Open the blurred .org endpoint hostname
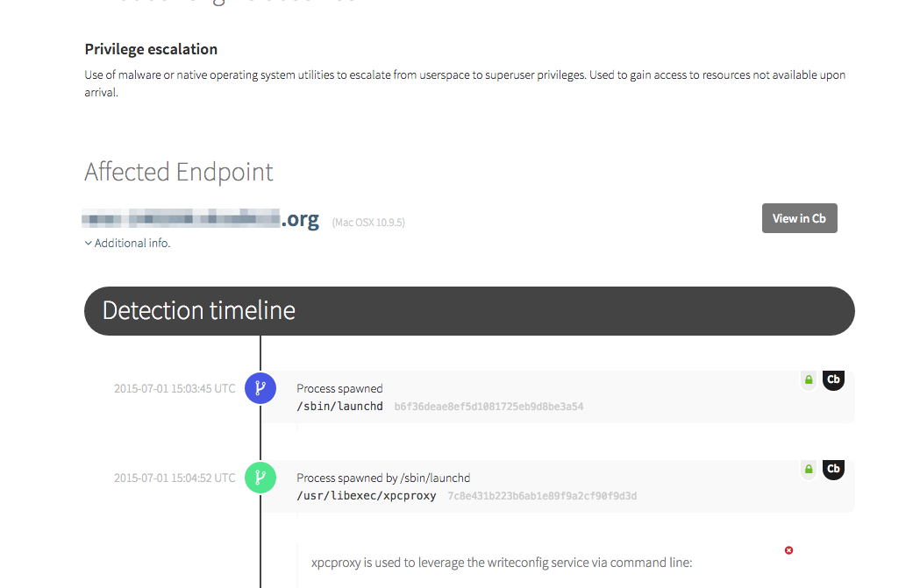The width and height of the screenshot is (920, 588). click(x=202, y=218)
